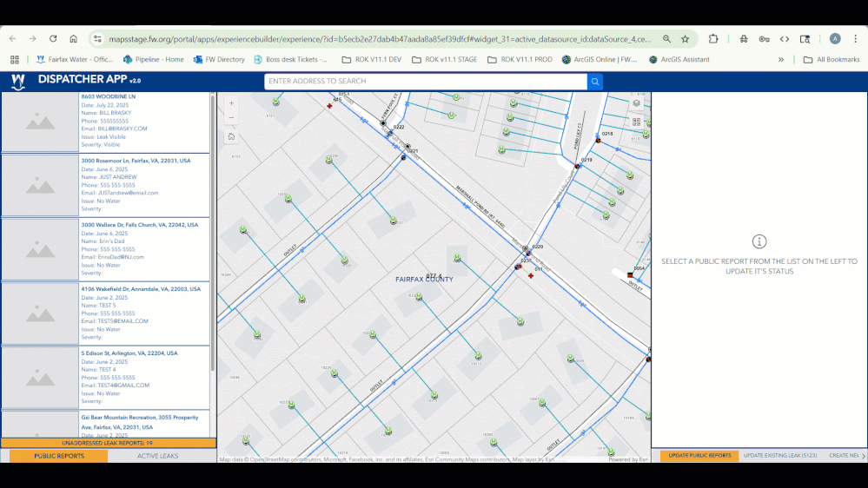Click the BILL@BRASKY.COM email text
This screenshot has height=488, width=868.
(123, 129)
